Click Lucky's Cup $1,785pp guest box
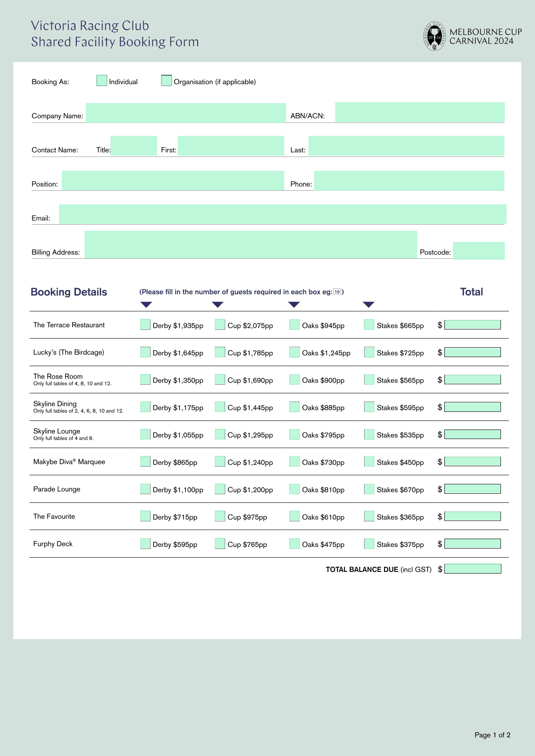This screenshot has width=535, height=756. pos(220,352)
